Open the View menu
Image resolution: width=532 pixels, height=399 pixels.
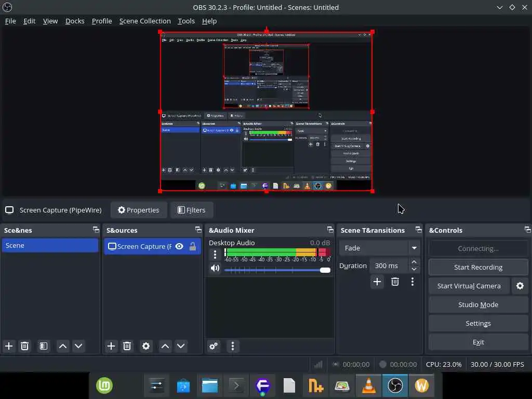50,21
